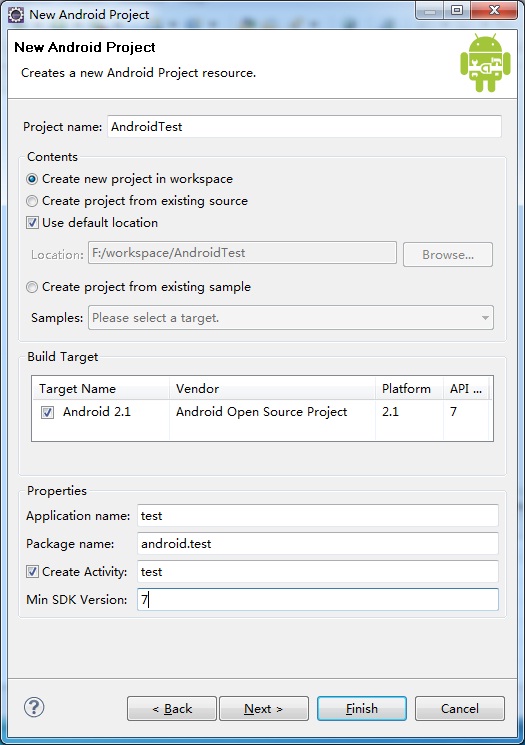525x745 pixels.
Task: Click the Min SDK Version field
Action: pyautogui.click(x=318, y=599)
